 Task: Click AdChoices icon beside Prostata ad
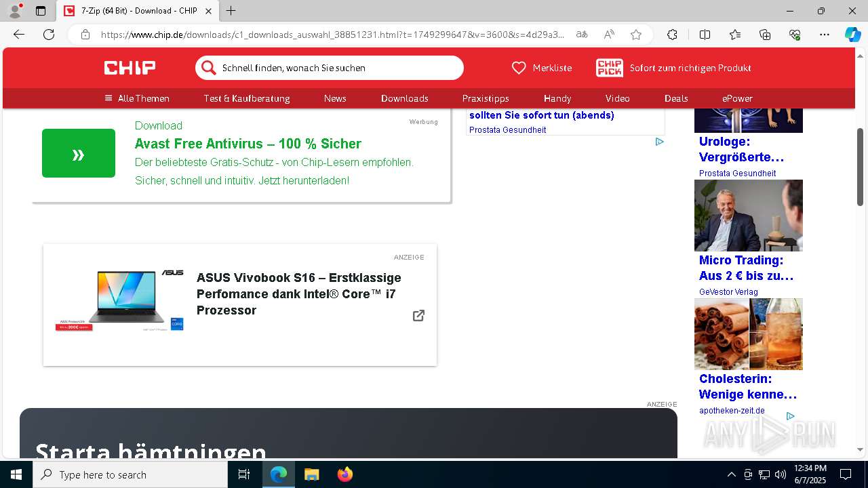(x=659, y=142)
